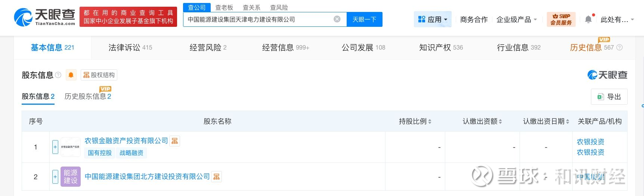Expand row 2 with the plus button

click(55, 177)
